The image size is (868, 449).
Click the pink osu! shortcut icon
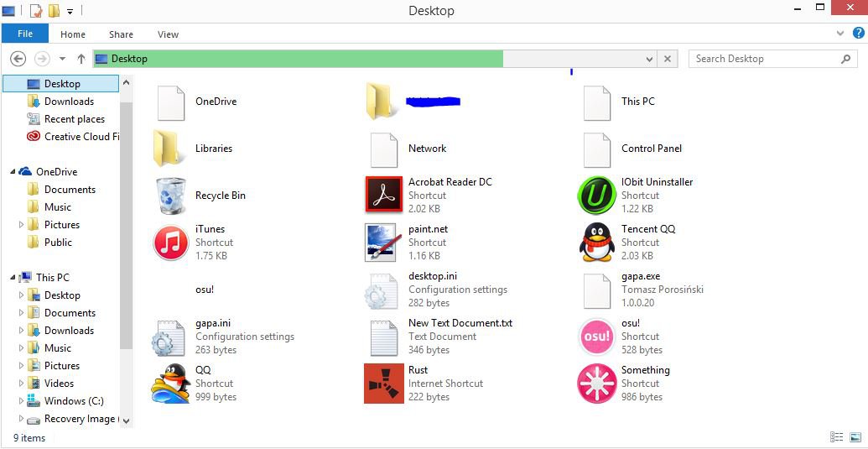coord(597,337)
